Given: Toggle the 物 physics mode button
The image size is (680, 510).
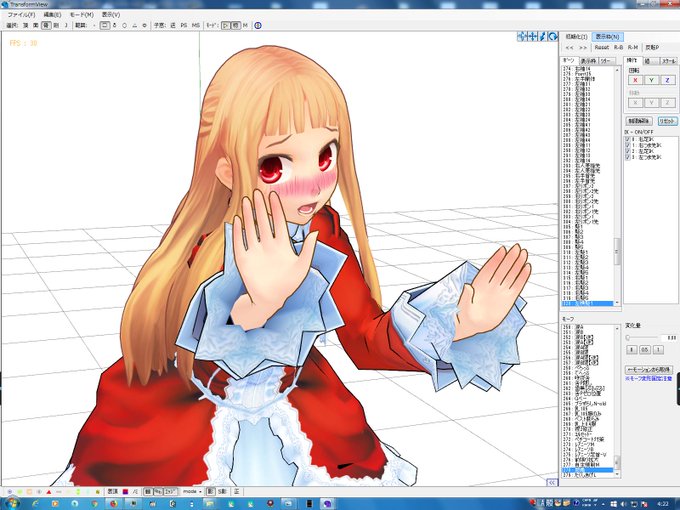Looking at the screenshot, I should pos(235,26).
